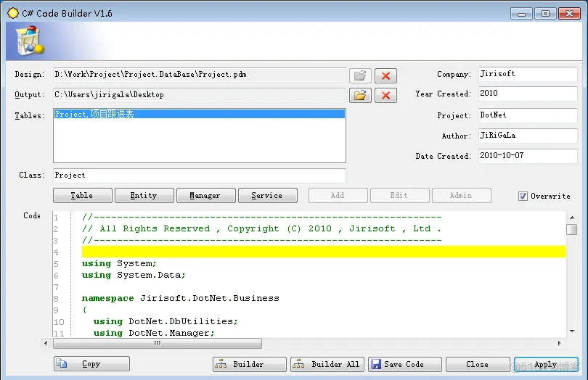
Task: Maximize the Code Builder window
Action: click(x=545, y=14)
